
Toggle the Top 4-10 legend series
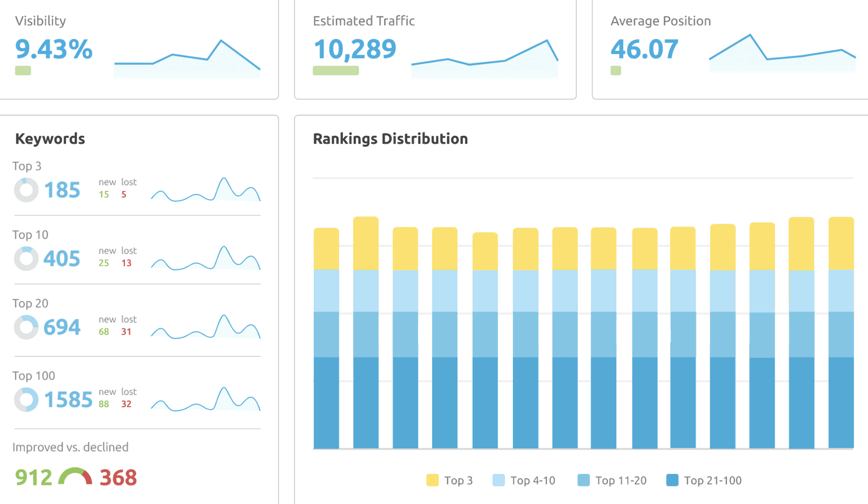click(524, 480)
